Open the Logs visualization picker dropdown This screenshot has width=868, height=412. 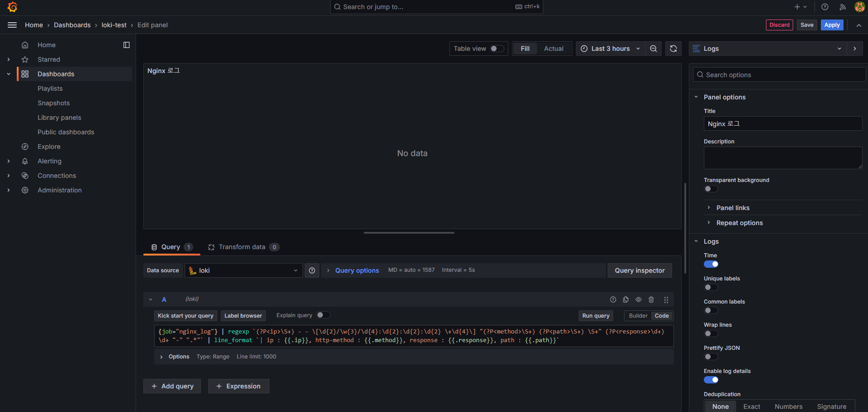[x=768, y=49]
